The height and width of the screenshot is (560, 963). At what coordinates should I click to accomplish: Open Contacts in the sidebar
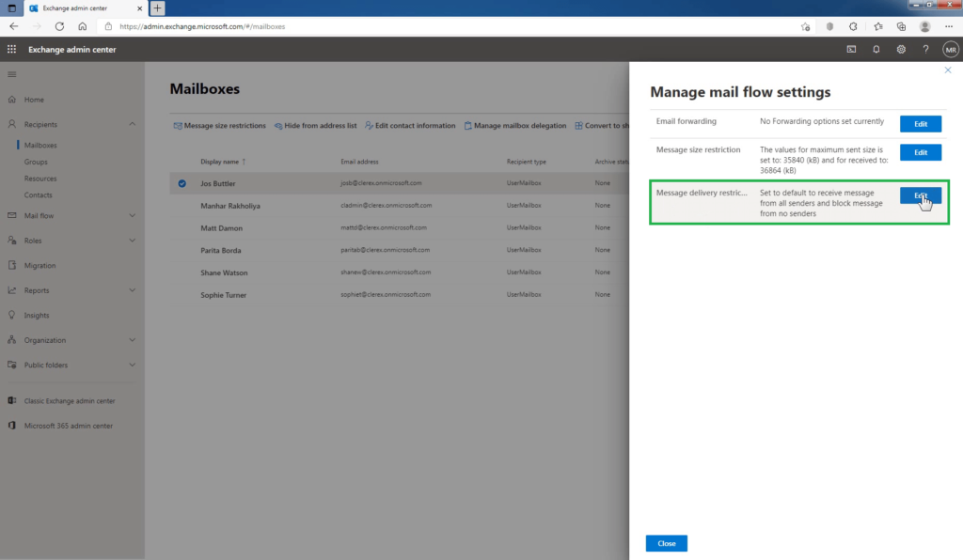click(x=38, y=195)
